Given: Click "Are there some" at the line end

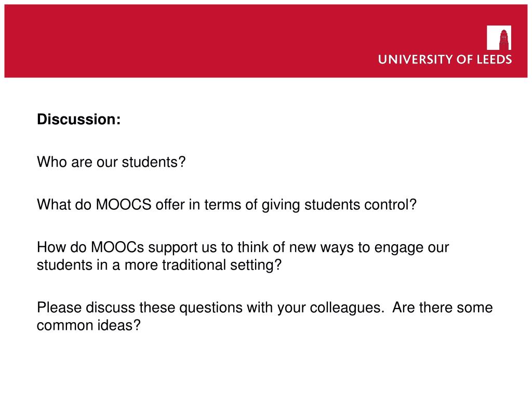Looking at the screenshot, I should 443,308.
